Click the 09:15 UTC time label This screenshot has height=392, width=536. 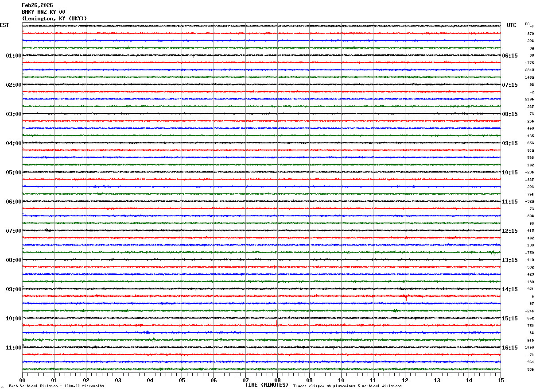coord(509,143)
